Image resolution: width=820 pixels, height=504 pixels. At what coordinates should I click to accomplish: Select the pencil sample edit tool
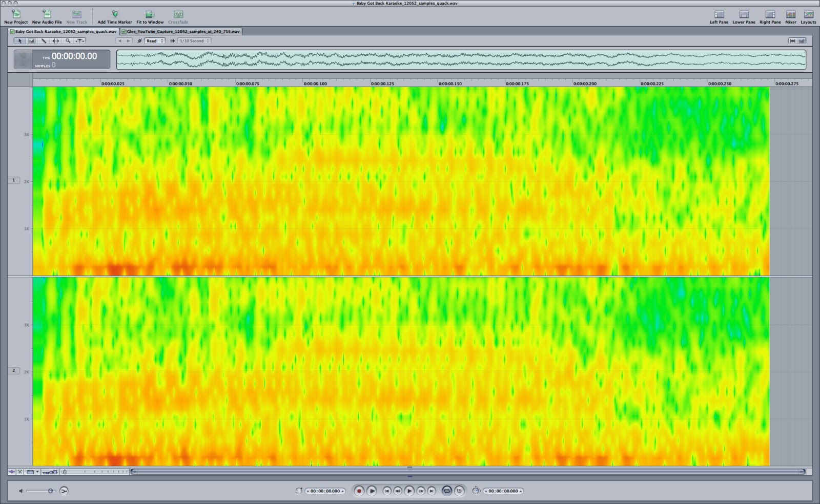point(44,41)
